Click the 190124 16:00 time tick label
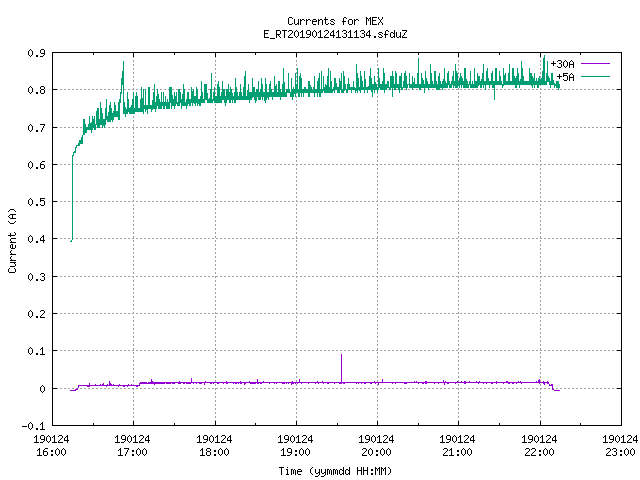The height and width of the screenshot is (480, 640). coord(51,446)
